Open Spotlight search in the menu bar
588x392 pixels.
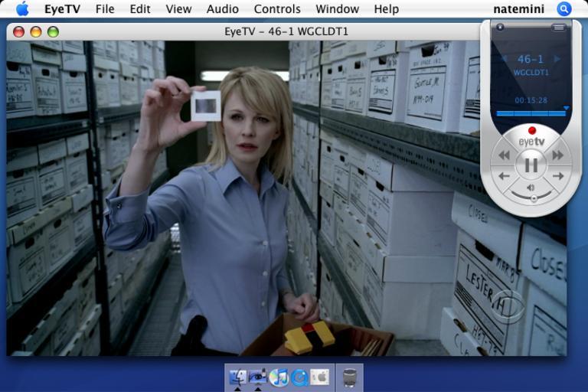[x=564, y=9]
